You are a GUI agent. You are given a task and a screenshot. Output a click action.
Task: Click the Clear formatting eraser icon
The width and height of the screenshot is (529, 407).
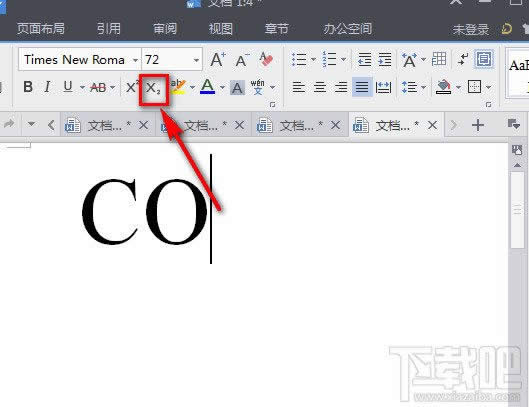(x=266, y=59)
